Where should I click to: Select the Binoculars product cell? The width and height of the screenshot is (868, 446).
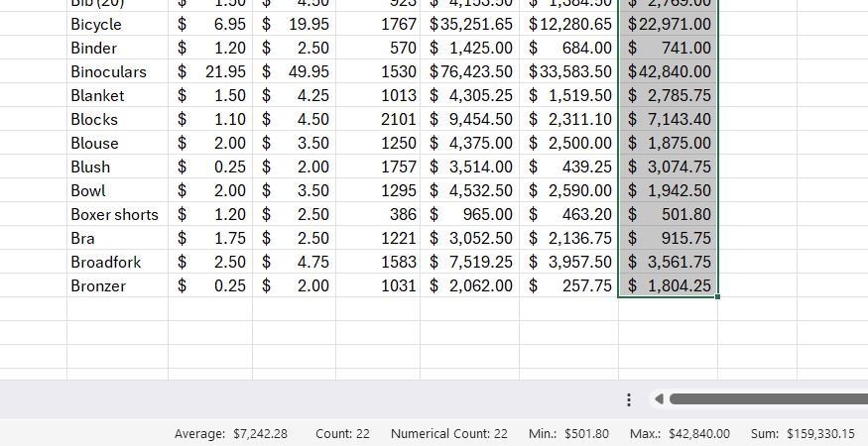[x=117, y=72]
